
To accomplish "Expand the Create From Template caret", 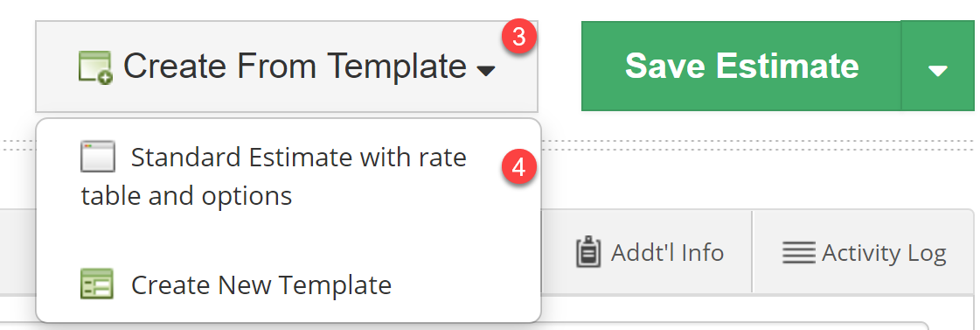I will point(485,71).
